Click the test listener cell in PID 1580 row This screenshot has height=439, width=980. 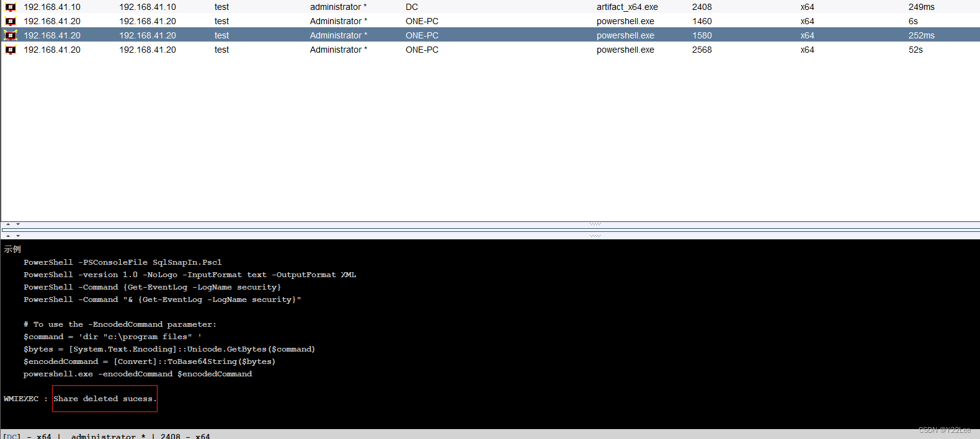[x=221, y=35]
